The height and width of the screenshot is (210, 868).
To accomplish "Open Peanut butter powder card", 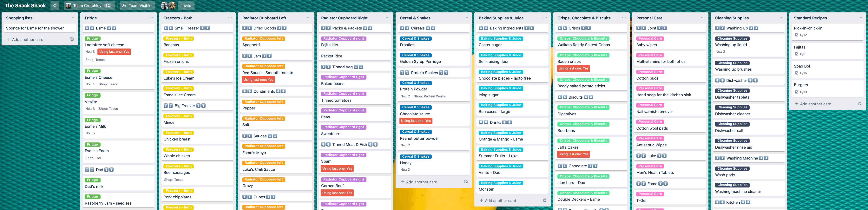I will coord(434,139).
